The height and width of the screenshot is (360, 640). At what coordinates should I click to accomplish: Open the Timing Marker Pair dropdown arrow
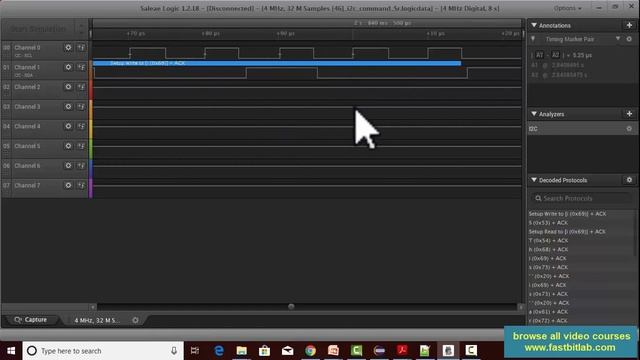point(618,39)
